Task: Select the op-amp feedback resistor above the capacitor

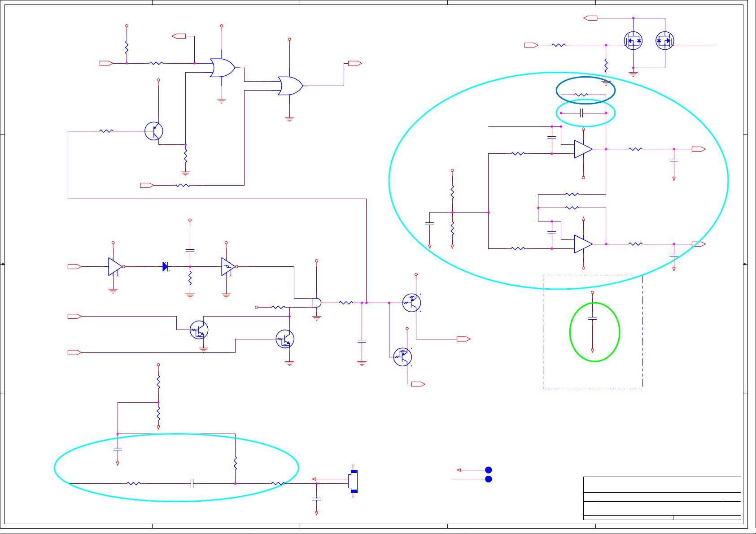Action: 581,95
